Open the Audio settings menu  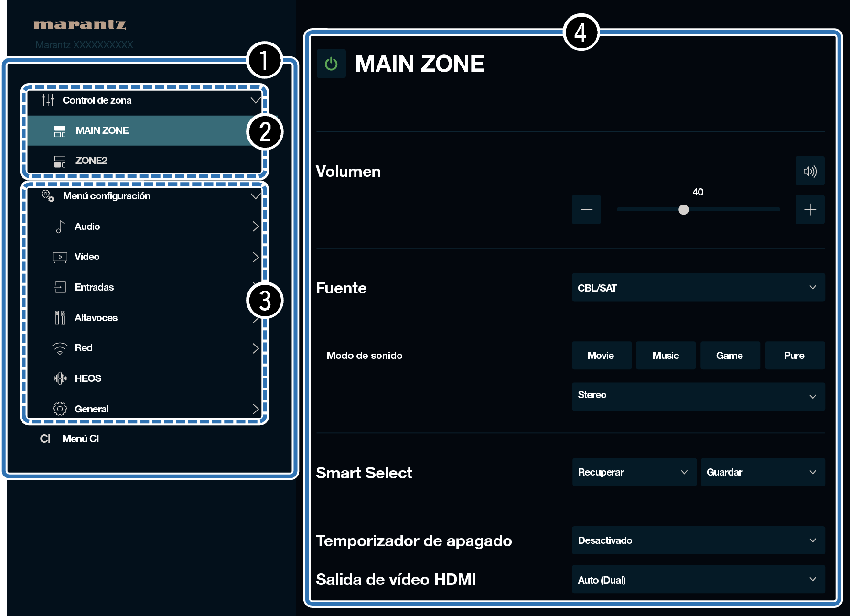click(87, 227)
